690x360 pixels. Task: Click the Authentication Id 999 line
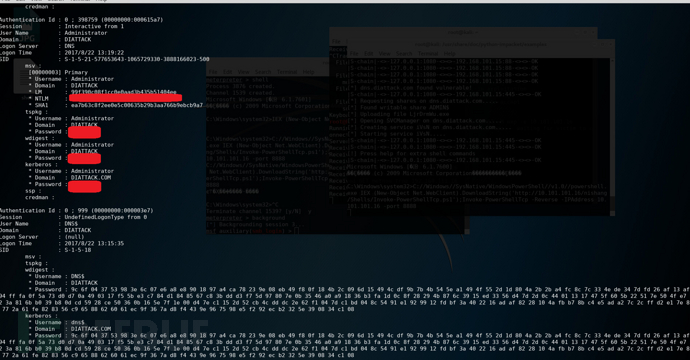tap(77, 211)
